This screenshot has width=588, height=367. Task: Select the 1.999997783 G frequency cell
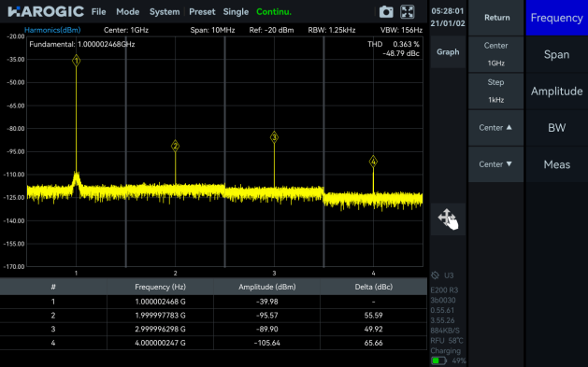pyautogui.click(x=160, y=316)
